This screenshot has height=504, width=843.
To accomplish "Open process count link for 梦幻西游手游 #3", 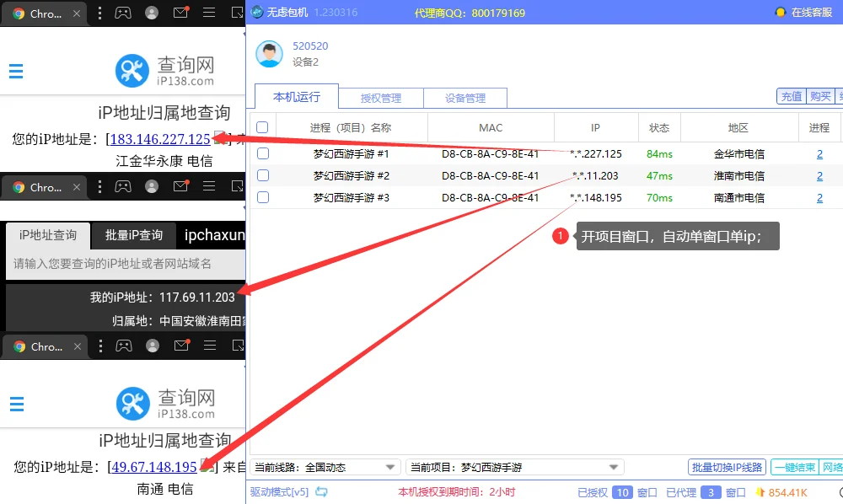I will tap(819, 198).
